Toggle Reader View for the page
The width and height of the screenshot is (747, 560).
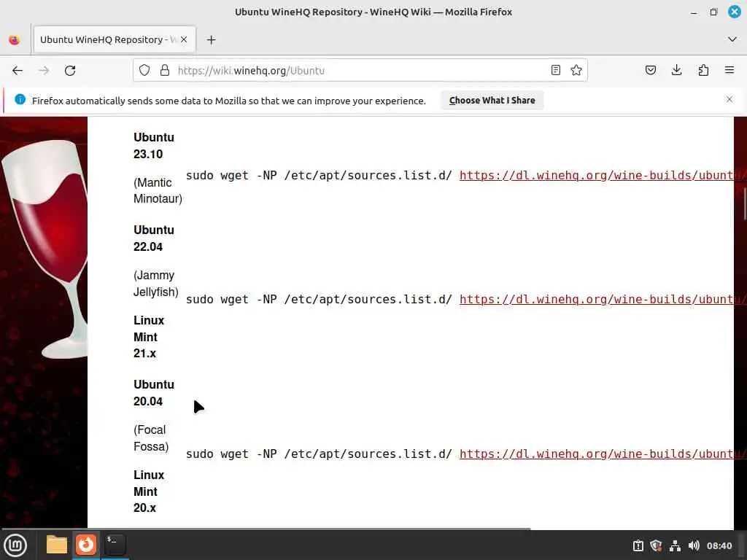tap(555, 71)
